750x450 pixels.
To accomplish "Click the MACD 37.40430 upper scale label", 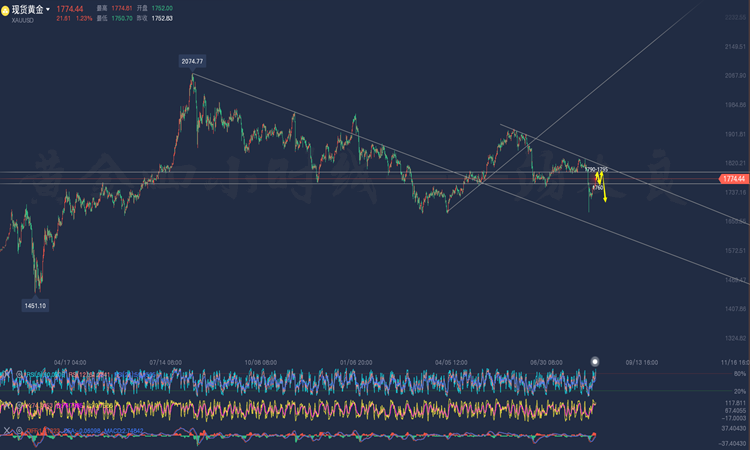I will point(734,428).
